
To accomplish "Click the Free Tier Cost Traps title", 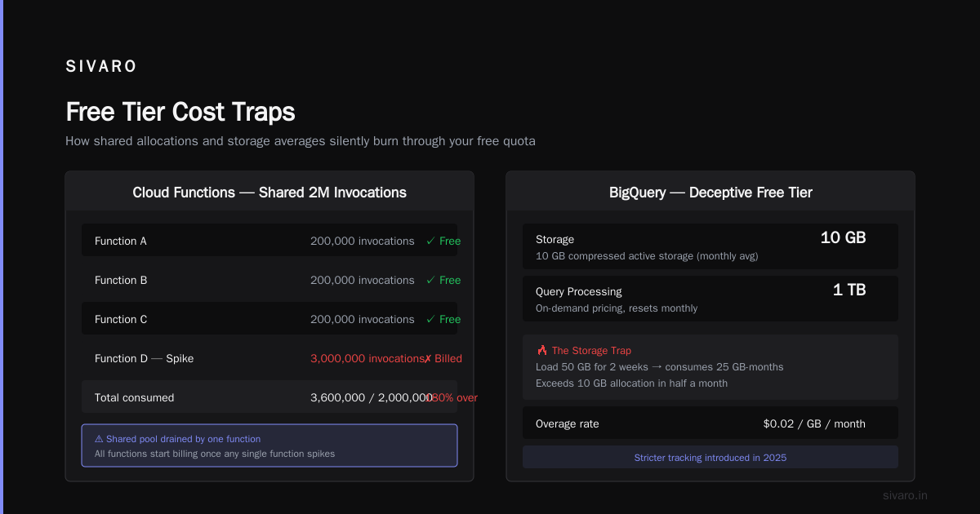I will click(x=180, y=112).
